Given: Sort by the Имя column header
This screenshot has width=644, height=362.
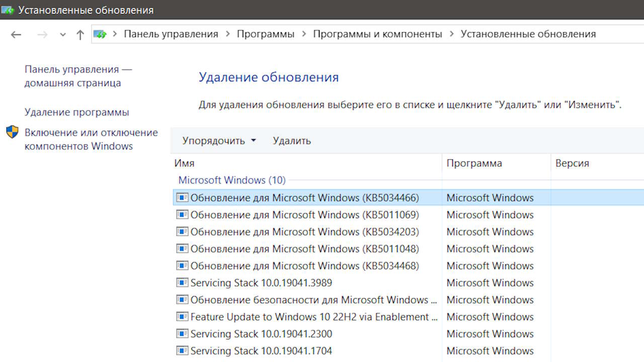Looking at the screenshot, I should point(306,163).
